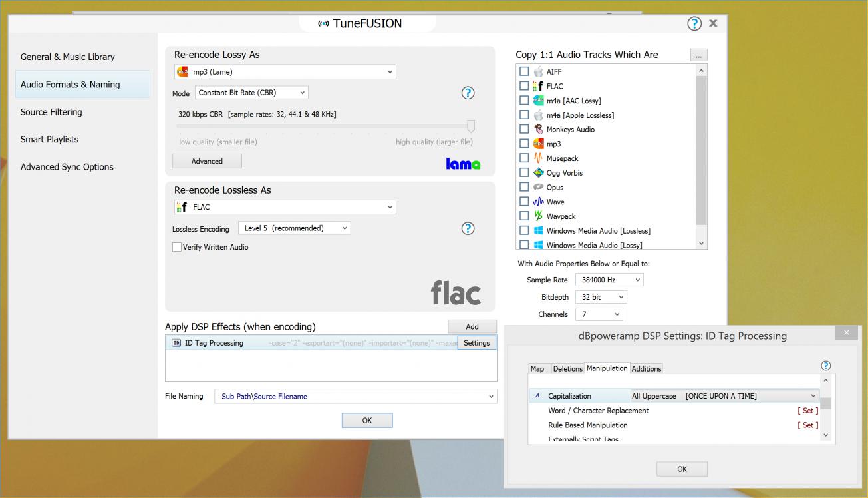
Task: Click the AIFF format icon in copy list
Action: click(538, 72)
